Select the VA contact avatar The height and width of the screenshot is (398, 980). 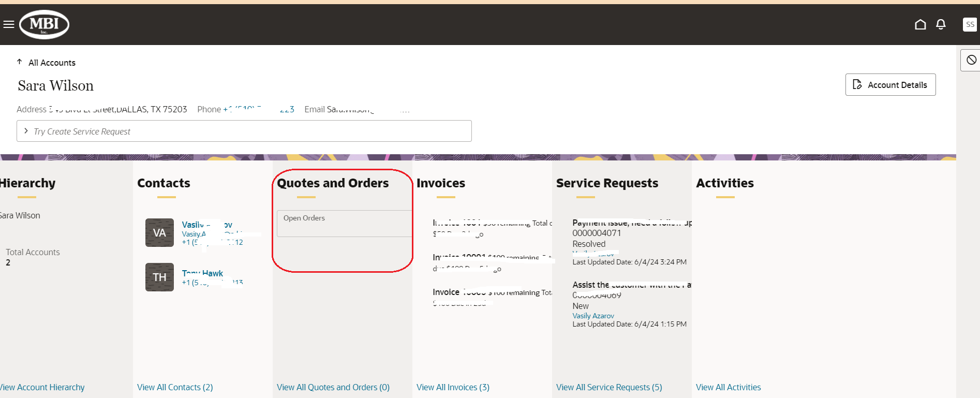point(159,233)
